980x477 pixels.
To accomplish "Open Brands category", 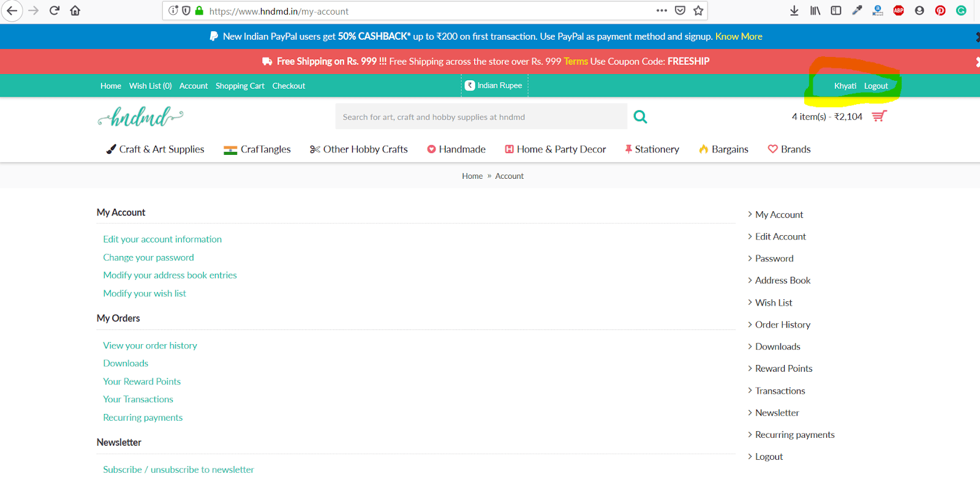I will point(789,149).
